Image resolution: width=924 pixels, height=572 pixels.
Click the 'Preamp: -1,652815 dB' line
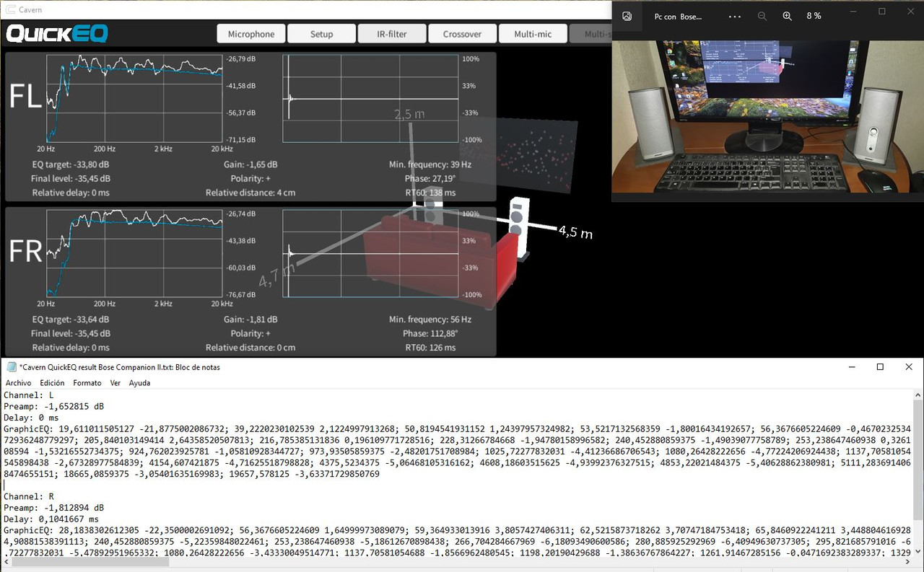53,407
